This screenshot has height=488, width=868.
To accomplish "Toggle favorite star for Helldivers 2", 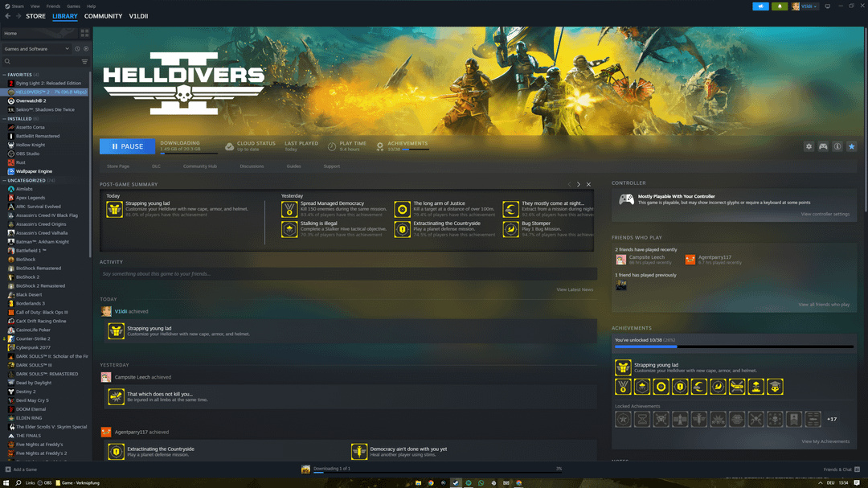I will click(x=851, y=146).
